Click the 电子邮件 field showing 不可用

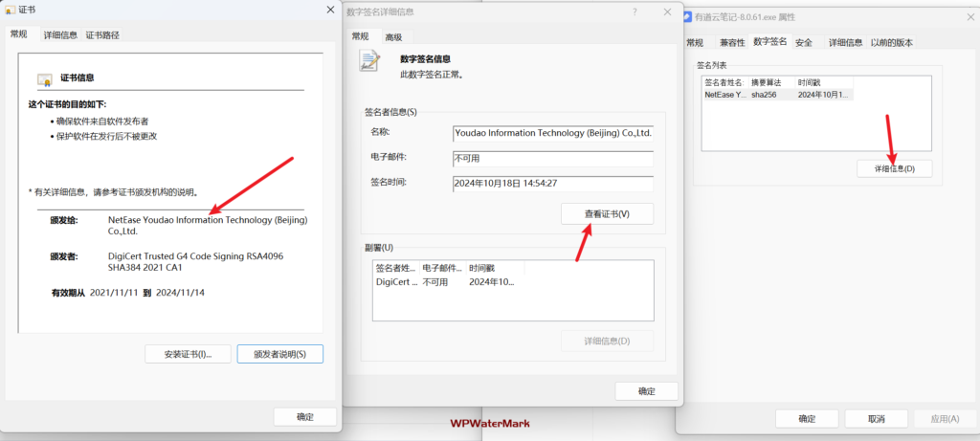pyautogui.click(x=553, y=159)
